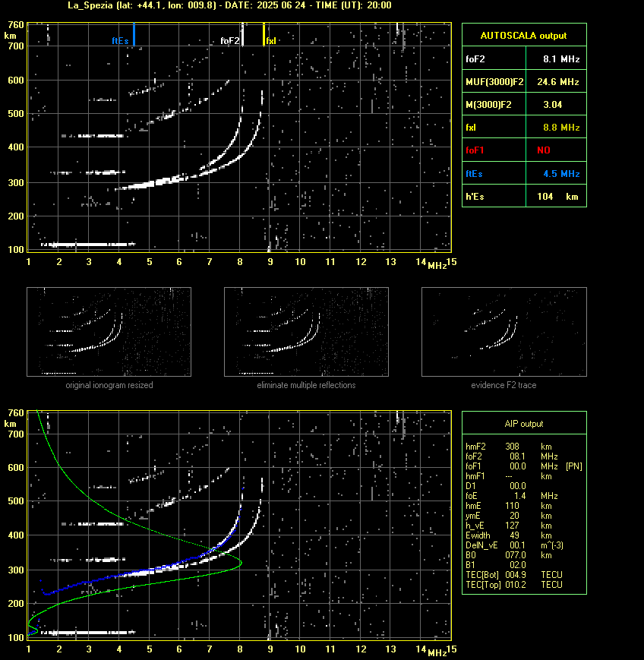Click the 'foF1' red label in AUTOSCALA table
Screen dimensions: 644x660
[475, 150]
